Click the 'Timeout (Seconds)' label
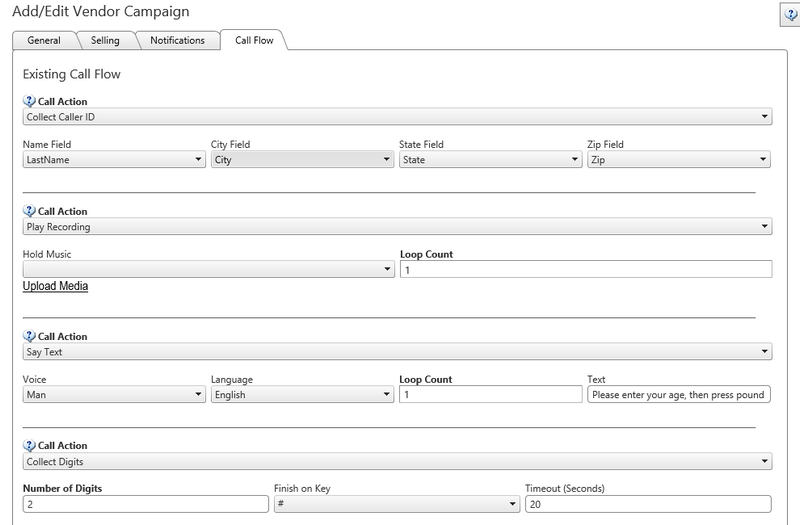 [x=565, y=488]
